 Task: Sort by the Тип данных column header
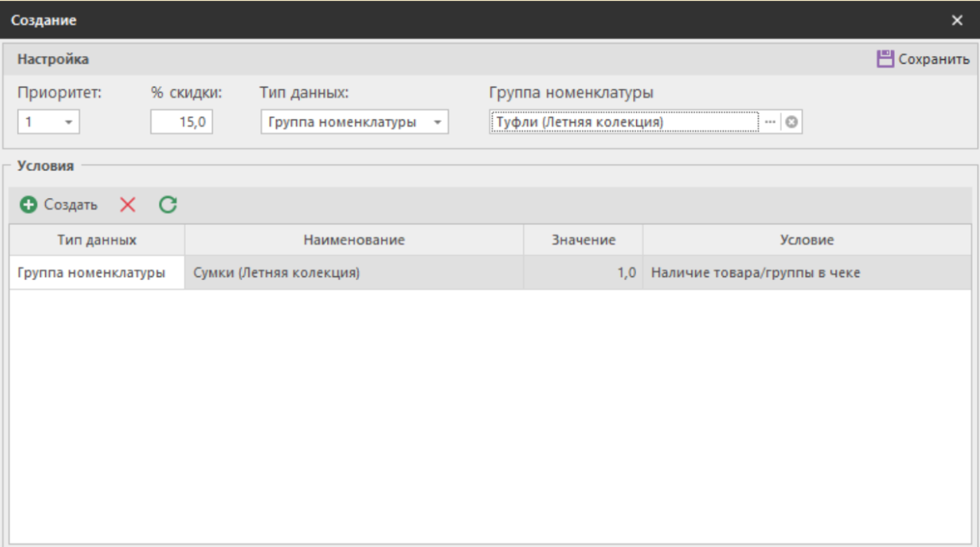pyautogui.click(x=97, y=240)
